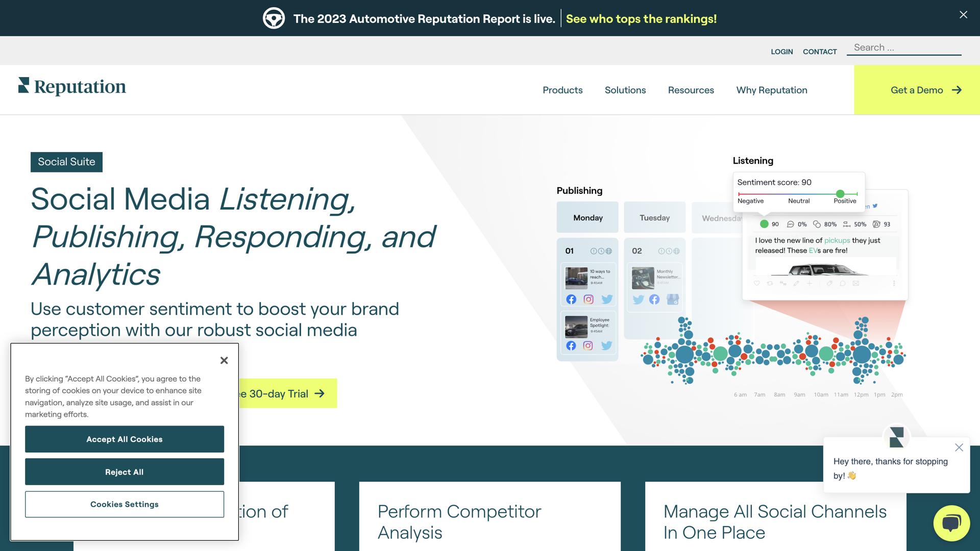980x551 pixels.
Task: Close the cookie consent popup
Action: pos(224,361)
